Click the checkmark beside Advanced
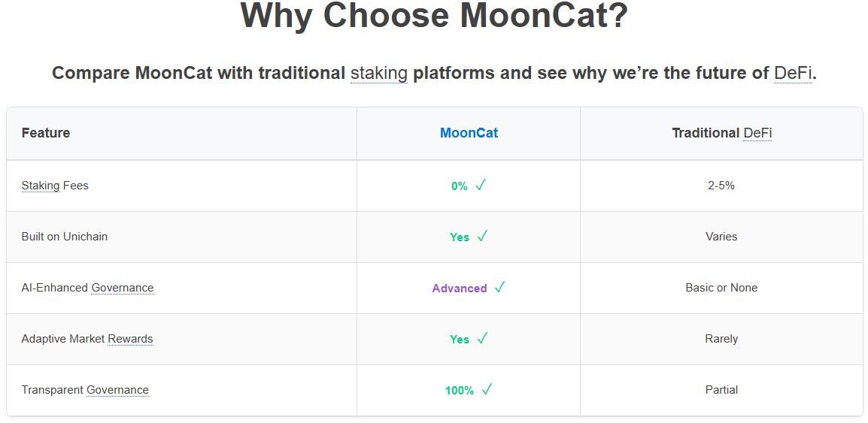 [x=500, y=288]
